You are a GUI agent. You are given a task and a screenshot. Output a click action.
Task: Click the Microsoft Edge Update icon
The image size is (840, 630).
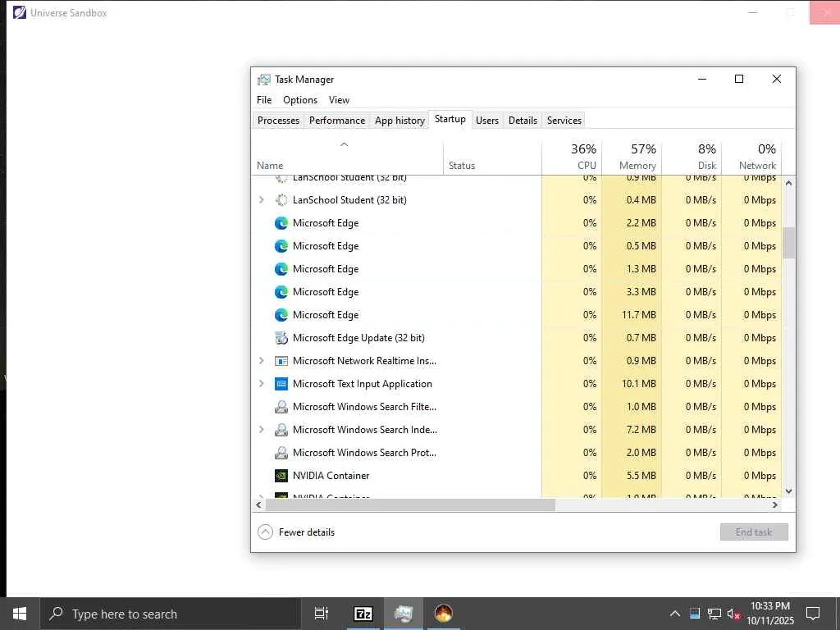click(281, 338)
